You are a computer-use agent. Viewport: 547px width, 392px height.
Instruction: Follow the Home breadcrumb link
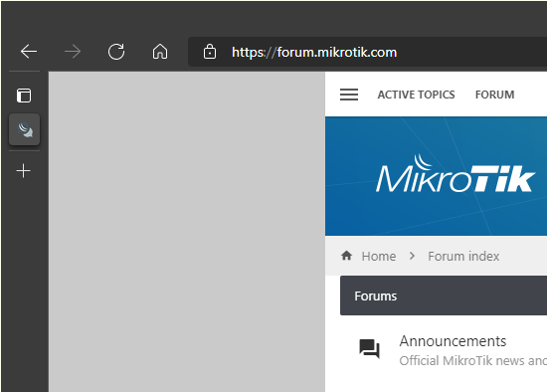tap(379, 257)
